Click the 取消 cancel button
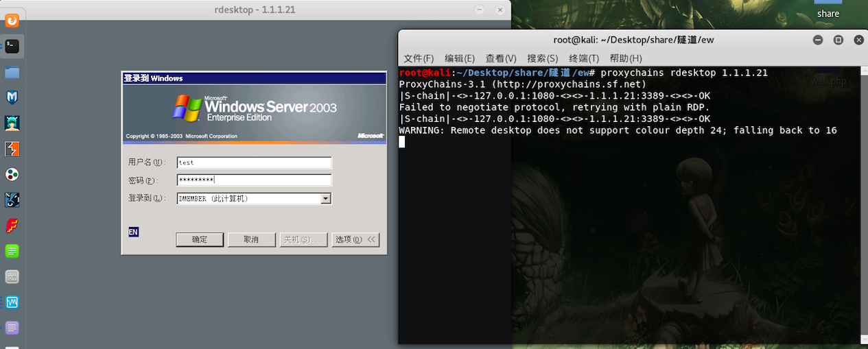This screenshot has height=349, width=868. click(x=252, y=239)
